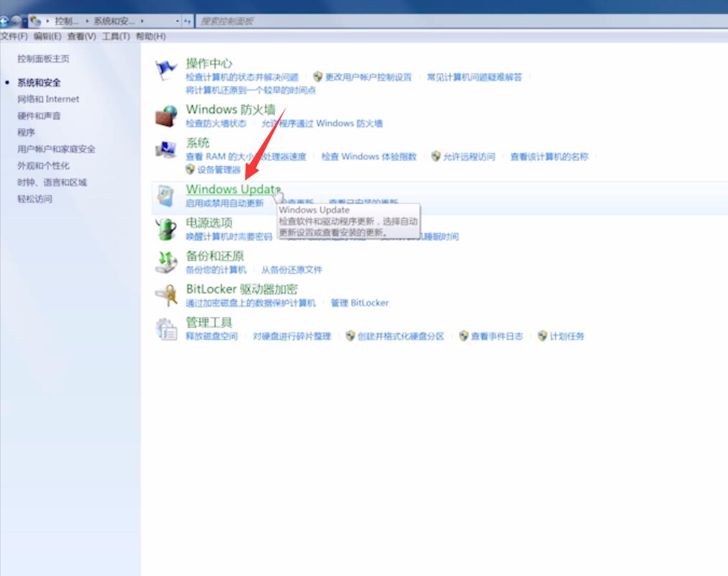Viewport: 728px width, 576px height.
Task: Open BitLocker 驱动器加密 heading link
Action: [x=242, y=289]
